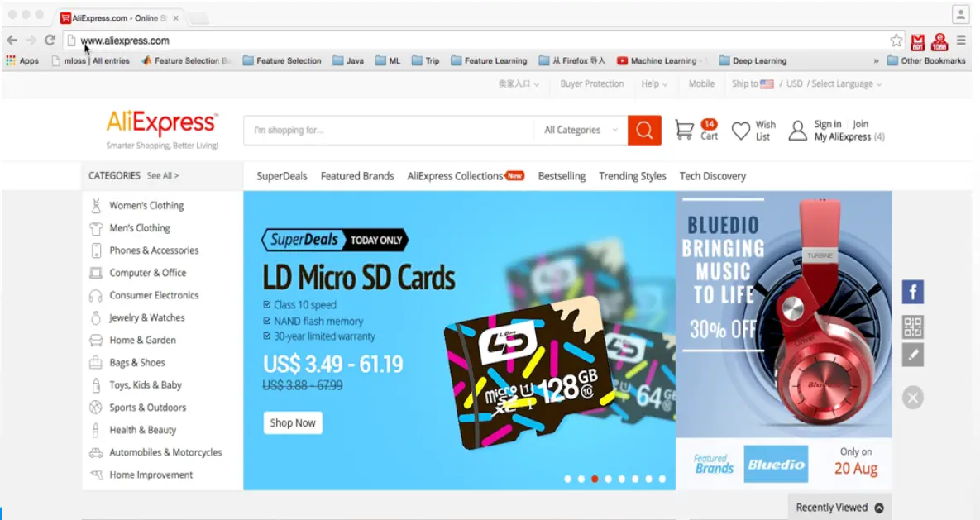Expand the Recently Viewed panel
Image resolution: width=980 pixels, height=520 pixels.
click(839, 508)
